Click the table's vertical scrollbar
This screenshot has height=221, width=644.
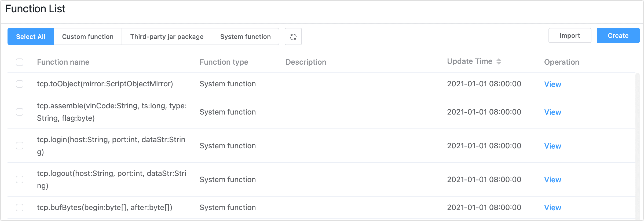tap(638, 146)
